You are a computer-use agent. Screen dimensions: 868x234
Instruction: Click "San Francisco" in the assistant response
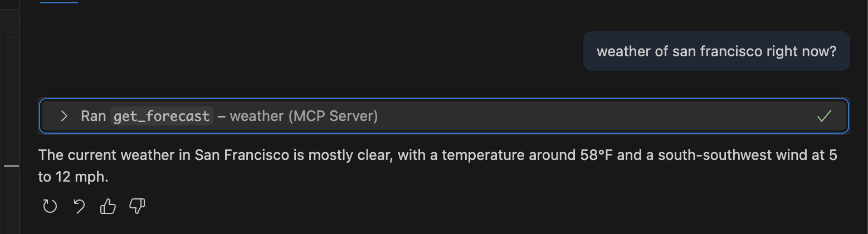[241, 155]
